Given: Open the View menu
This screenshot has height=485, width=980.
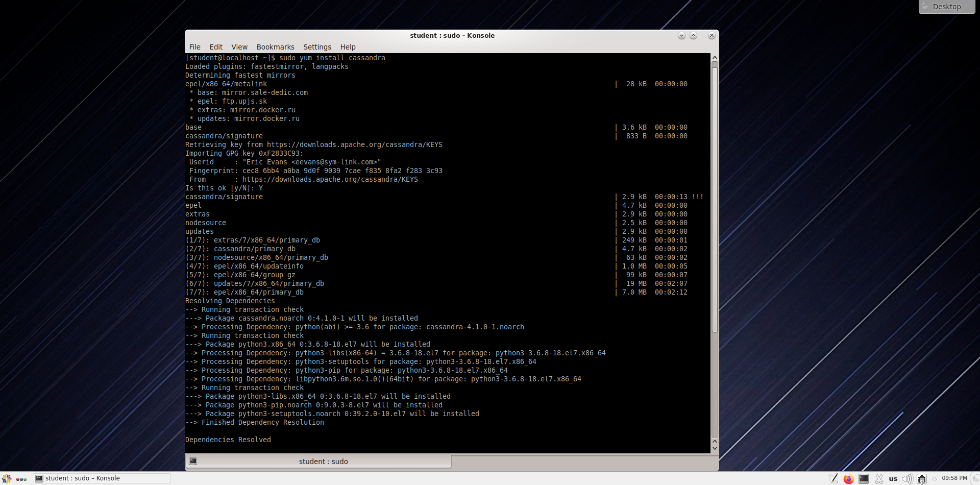Looking at the screenshot, I should (x=239, y=47).
